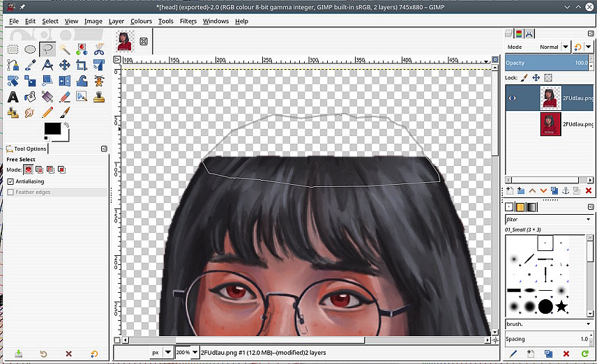Choose the Eraser tool
Screen dimensions: 597x364
pyautogui.click(x=64, y=97)
